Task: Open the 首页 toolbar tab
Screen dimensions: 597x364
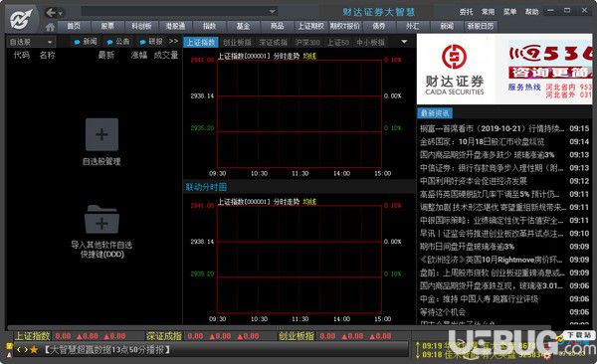Action: pos(74,26)
